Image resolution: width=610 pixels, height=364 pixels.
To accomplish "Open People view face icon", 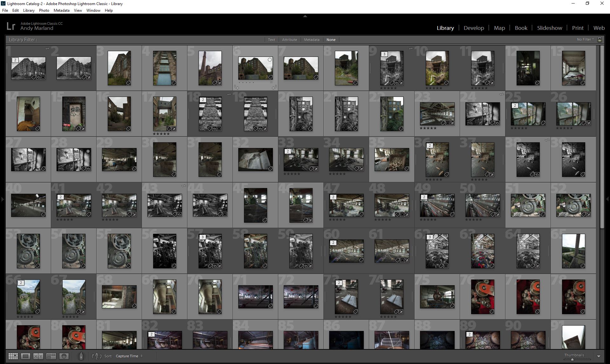I will point(64,356).
